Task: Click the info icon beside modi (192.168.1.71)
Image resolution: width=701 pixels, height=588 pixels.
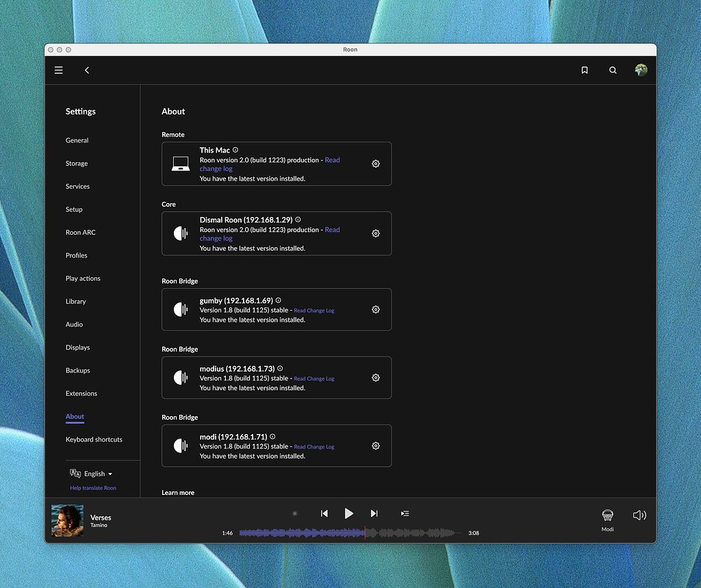Action: point(272,436)
